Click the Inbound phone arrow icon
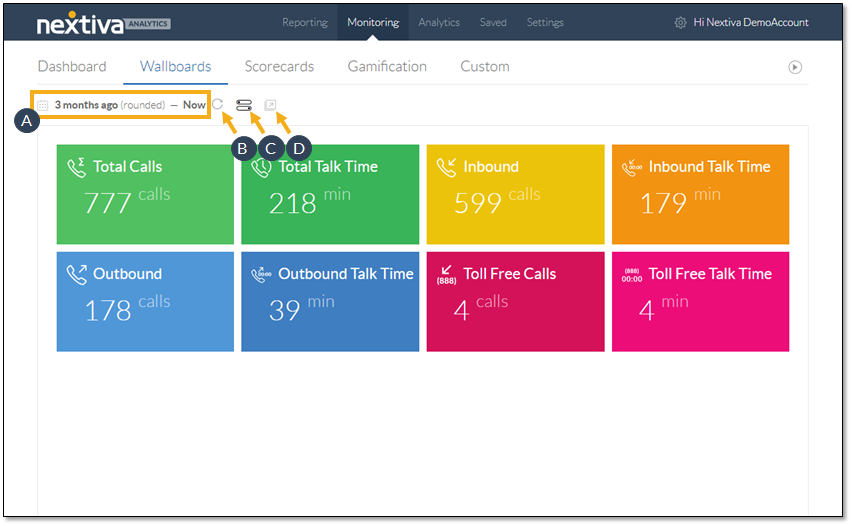Viewport: 852px width, 526px height. (x=447, y=168)
